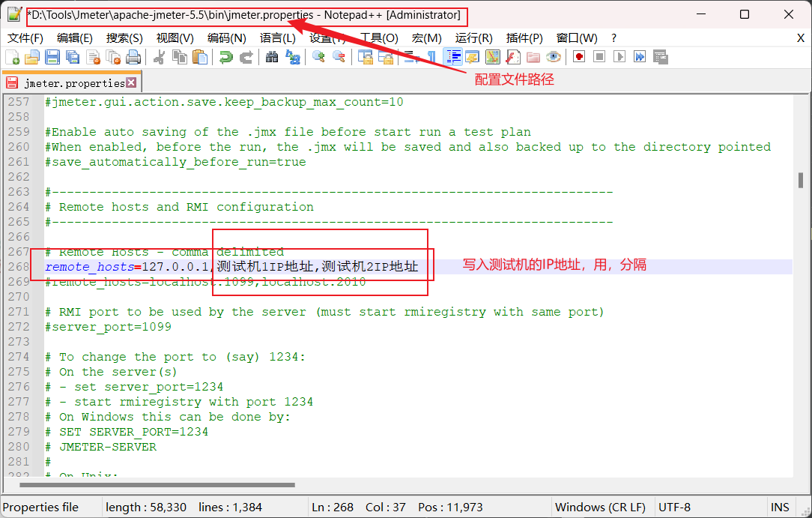Open the Replace dialog icon
Image resolution: width=812 pixels, height=518 pixels.
293,57
